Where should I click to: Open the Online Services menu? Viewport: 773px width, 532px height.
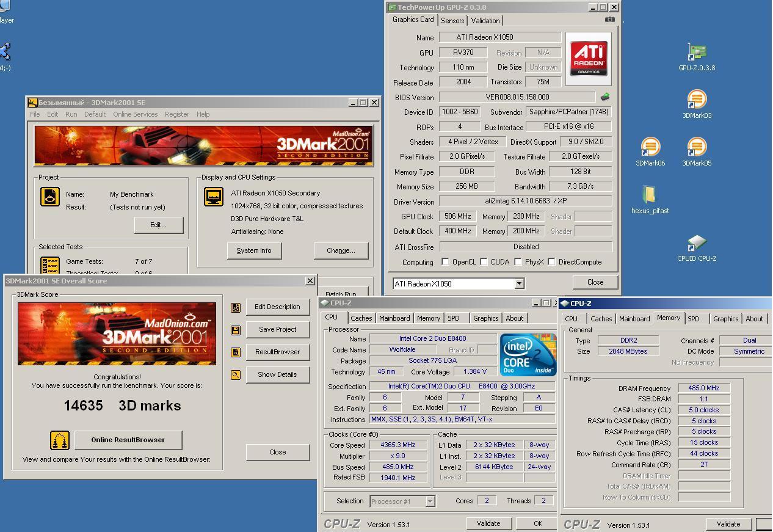(135, 114)
